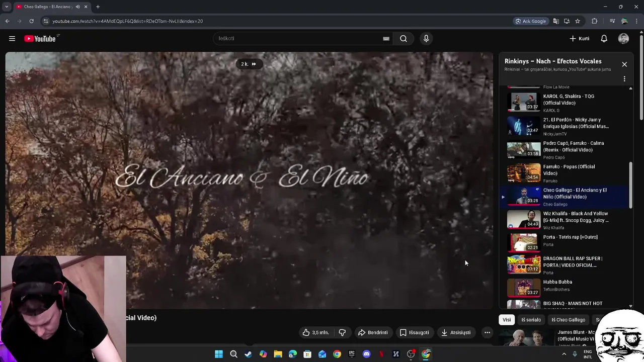Image resolution: width=644 pixels, height=362 pixels.
Task: Click the Ask Google lens button
Action: coord(530,21)
